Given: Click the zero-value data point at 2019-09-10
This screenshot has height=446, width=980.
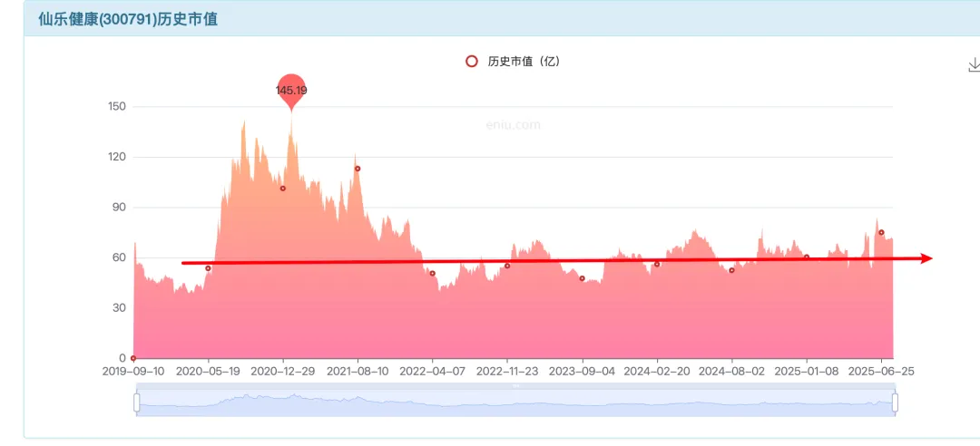Looking at the screenshot, I should [x=133, y=358].
